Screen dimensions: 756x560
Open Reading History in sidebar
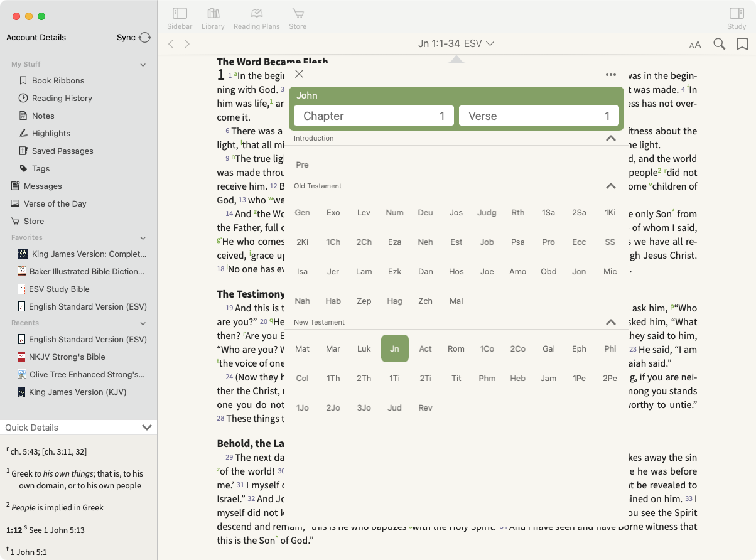pyautogui.click(x=62, y=98)
